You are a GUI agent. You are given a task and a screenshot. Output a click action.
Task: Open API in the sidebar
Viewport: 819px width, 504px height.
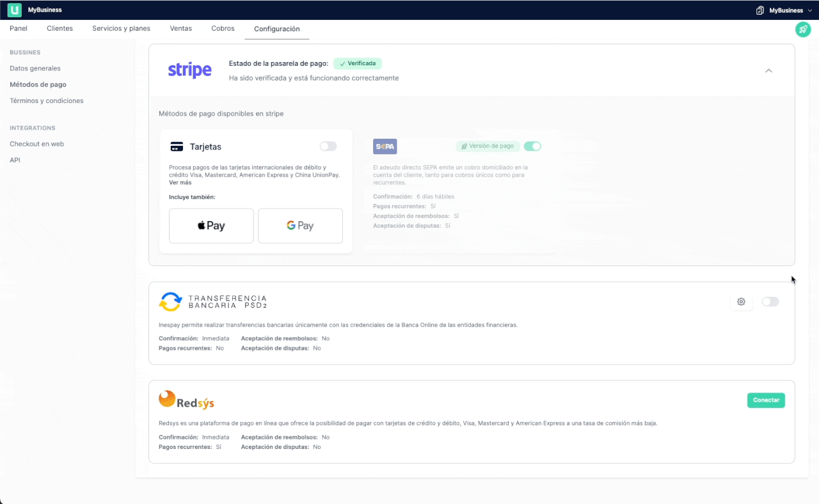point(15,161)
